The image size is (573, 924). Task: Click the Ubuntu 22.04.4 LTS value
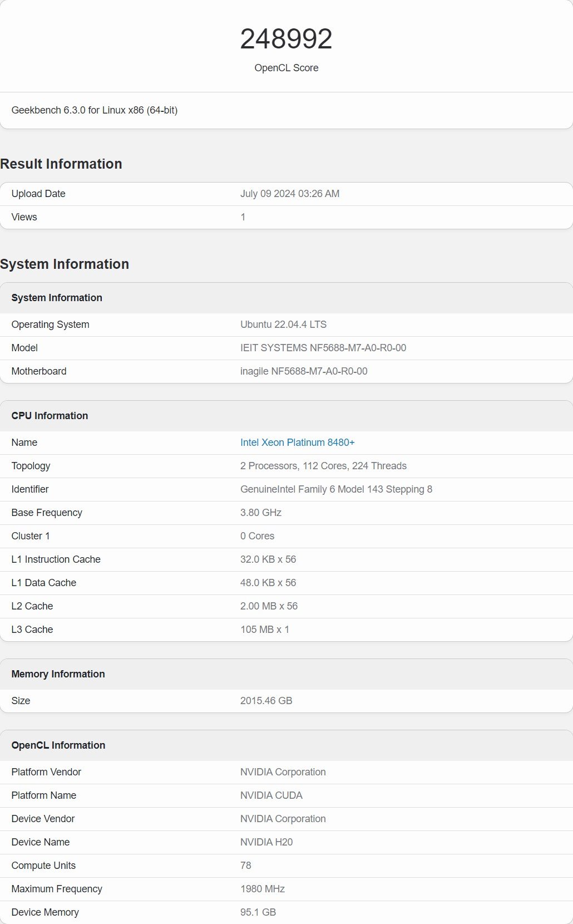283,325
